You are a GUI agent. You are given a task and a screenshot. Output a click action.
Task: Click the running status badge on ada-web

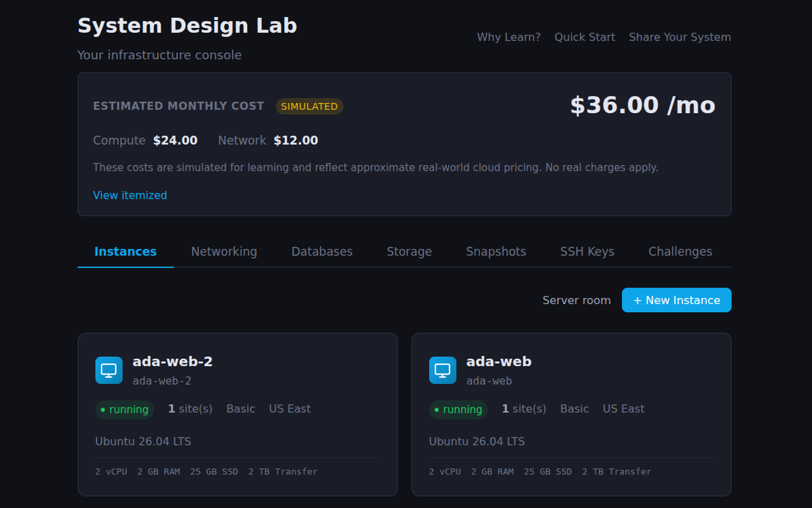458,409
